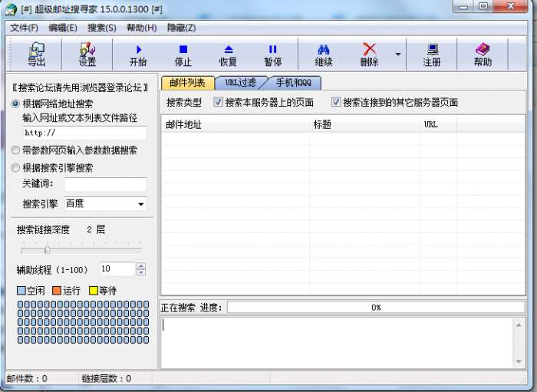The height and width of the screenshot is (392, 537).
Task: Maximize the window
Action: tap(483, 6)
